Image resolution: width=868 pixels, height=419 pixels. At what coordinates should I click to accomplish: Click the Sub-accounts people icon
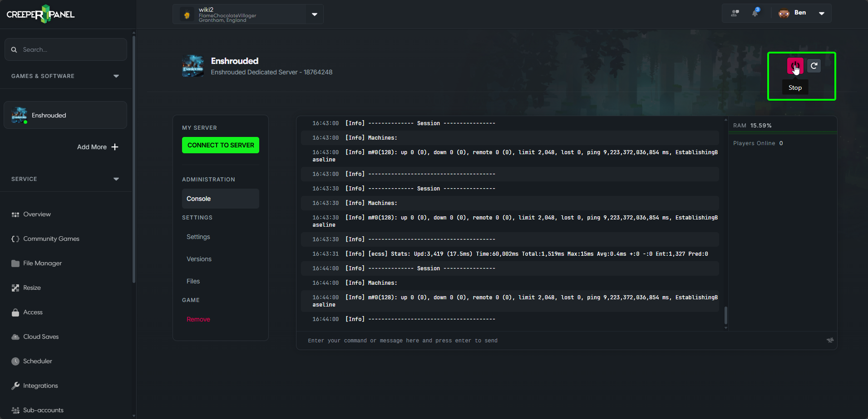15,410
